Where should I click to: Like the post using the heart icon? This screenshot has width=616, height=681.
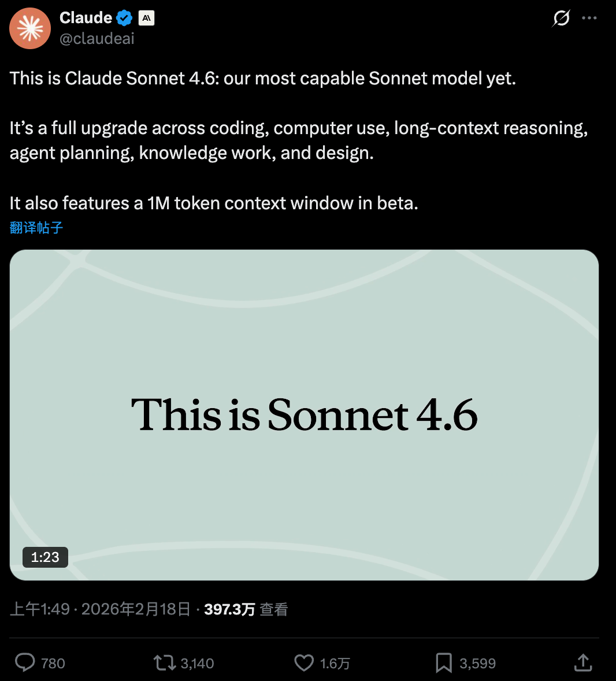[x=303, y=663]
